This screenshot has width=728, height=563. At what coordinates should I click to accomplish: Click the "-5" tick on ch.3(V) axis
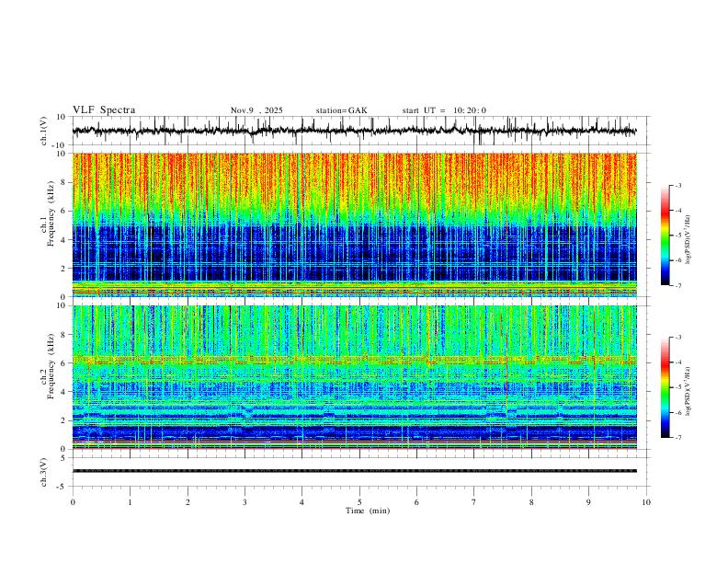(63, 487)
